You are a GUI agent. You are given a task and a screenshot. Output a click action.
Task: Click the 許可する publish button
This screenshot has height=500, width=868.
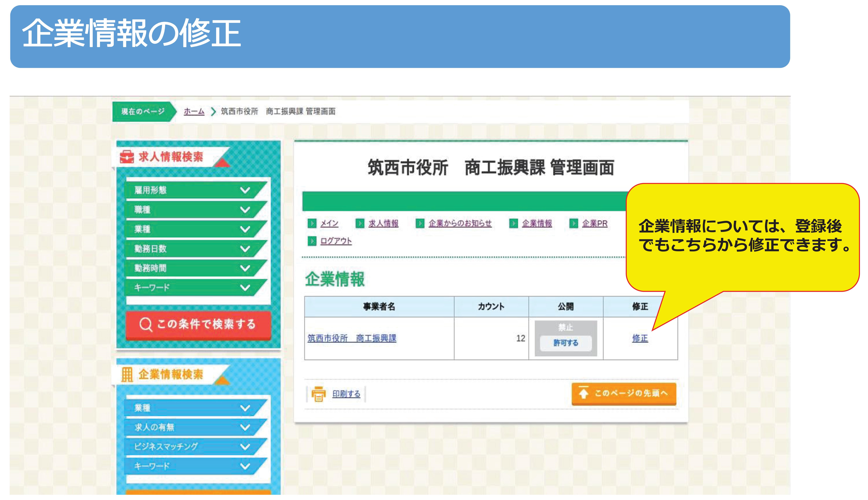click(x=566, y=343)
